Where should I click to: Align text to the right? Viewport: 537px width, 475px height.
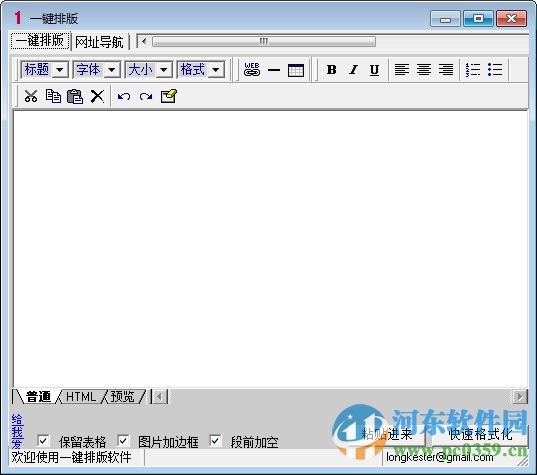pyautogui.click(x=446, y=70)
